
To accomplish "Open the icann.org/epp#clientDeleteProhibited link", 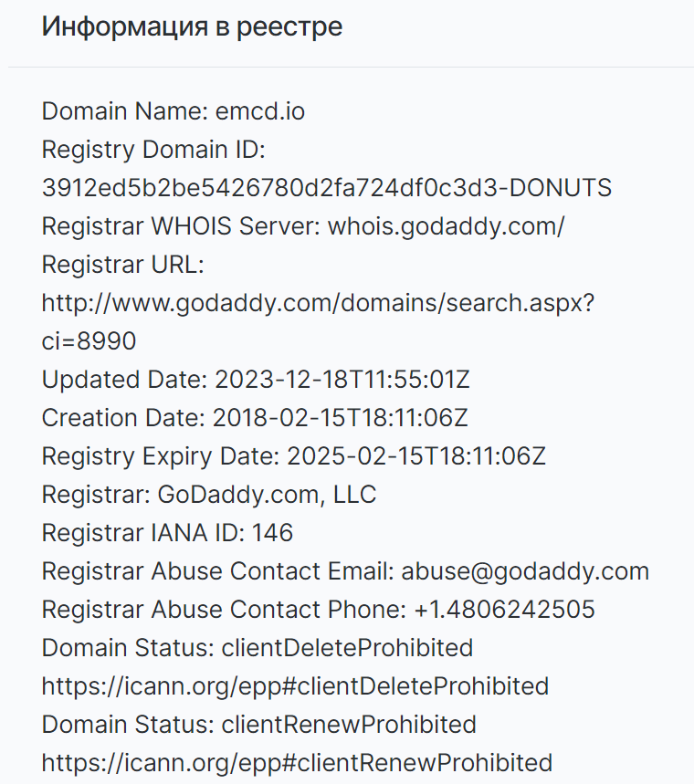I will pos(295,686).
